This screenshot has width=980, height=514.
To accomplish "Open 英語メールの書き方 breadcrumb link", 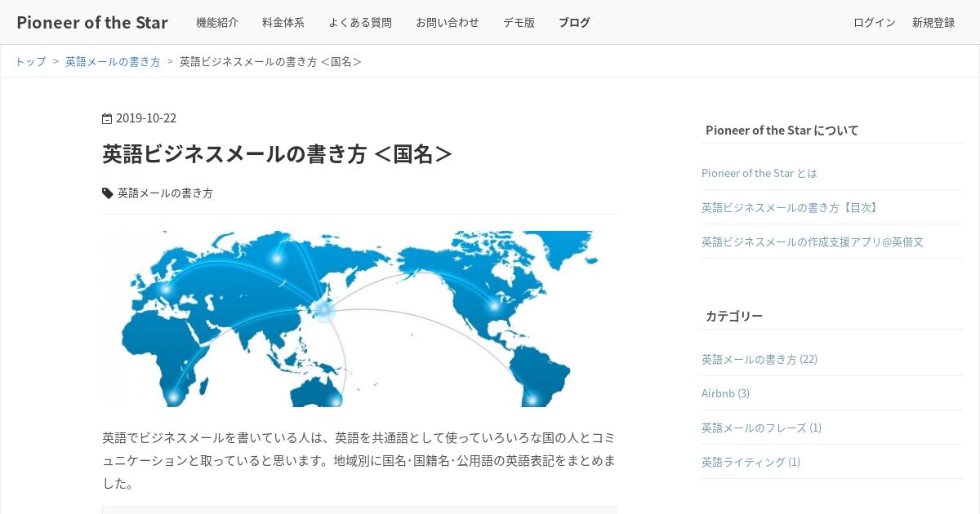I will 113,61.
